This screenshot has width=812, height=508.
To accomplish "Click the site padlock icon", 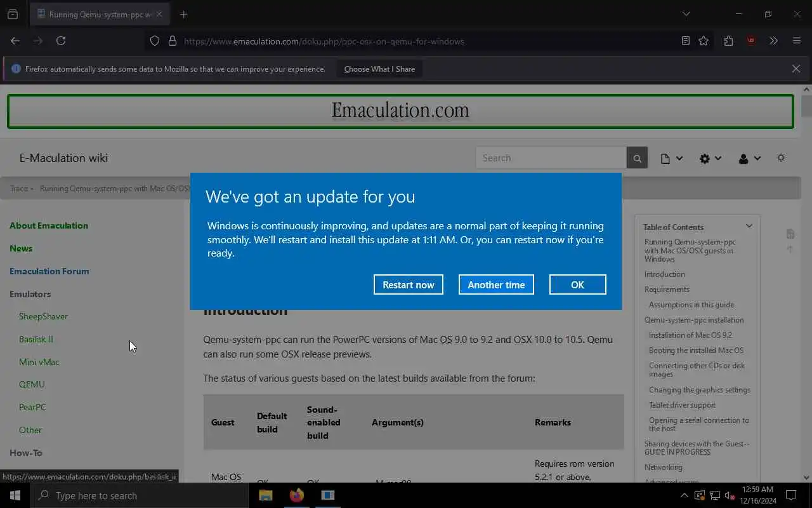I will [172, 41].
